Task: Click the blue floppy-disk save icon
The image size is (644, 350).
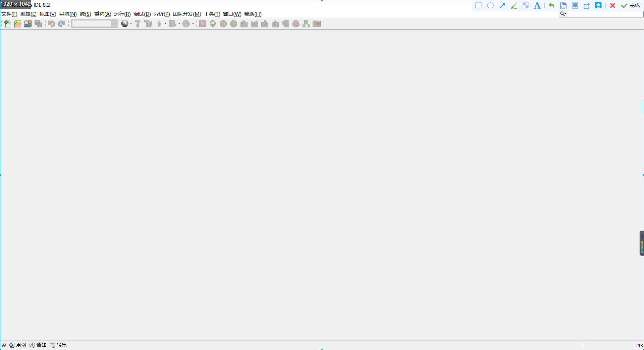Action: tap(563, 5)
